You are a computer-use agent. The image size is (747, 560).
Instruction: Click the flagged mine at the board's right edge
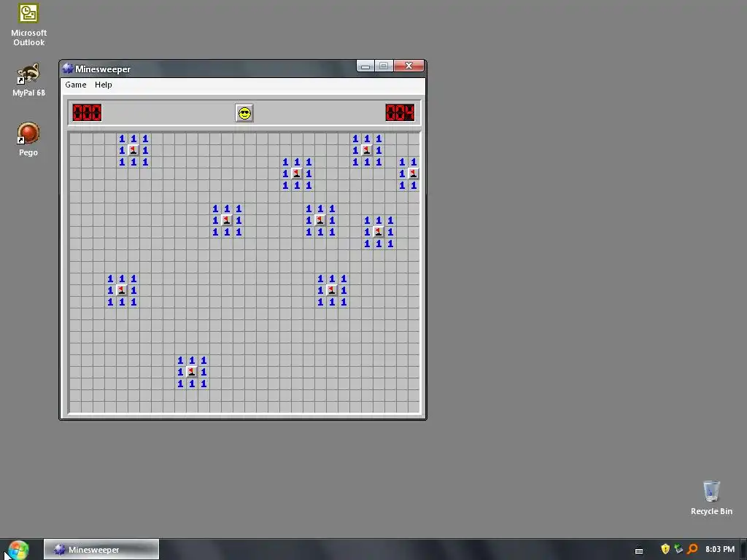click(414, 174)
